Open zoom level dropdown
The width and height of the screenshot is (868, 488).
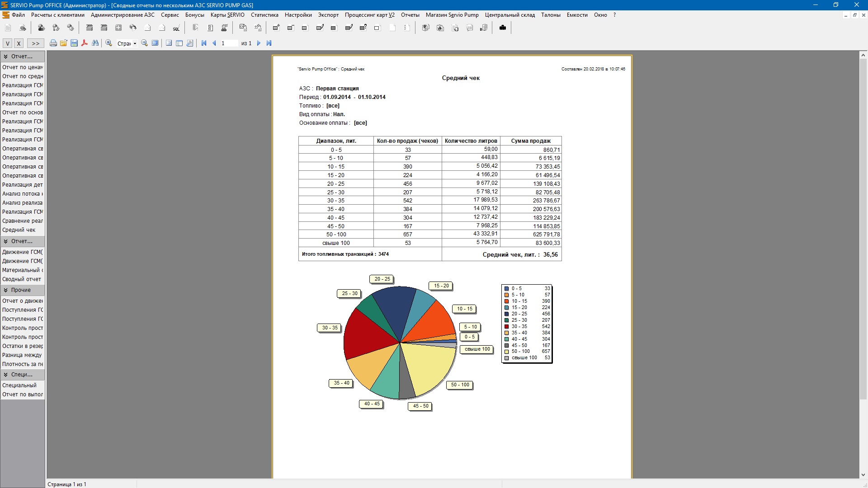coord(135,44)
